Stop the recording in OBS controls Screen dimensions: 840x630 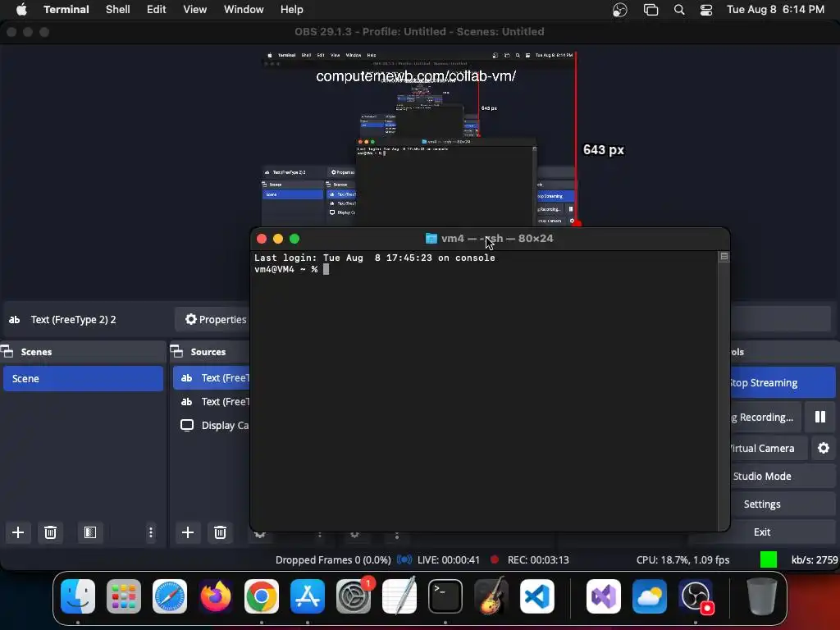click(765, 418)
